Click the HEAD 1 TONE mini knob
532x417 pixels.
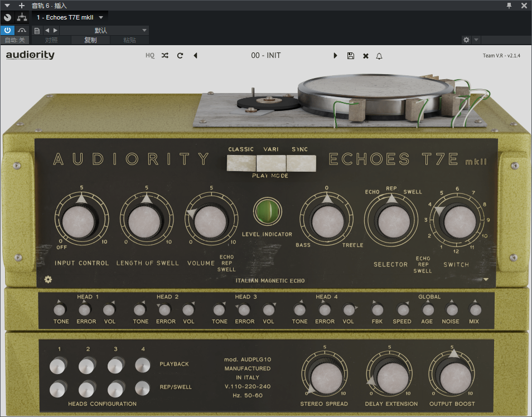click(x=60, y=309)
